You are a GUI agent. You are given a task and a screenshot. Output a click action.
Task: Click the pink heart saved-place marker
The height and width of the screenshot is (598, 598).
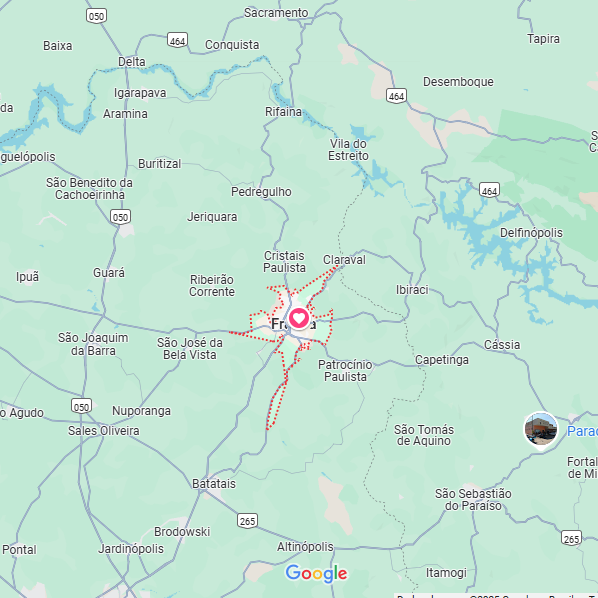click(x=299, y=318)
